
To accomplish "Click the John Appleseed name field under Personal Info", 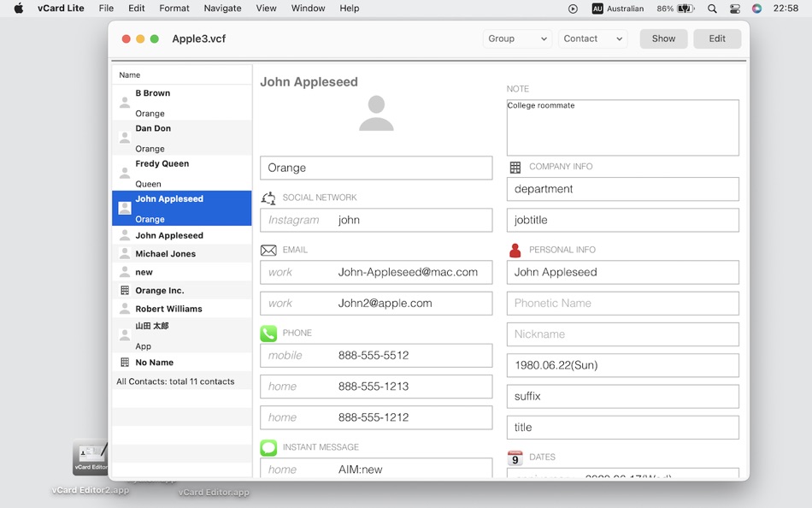I will click(x=622, y=272).
